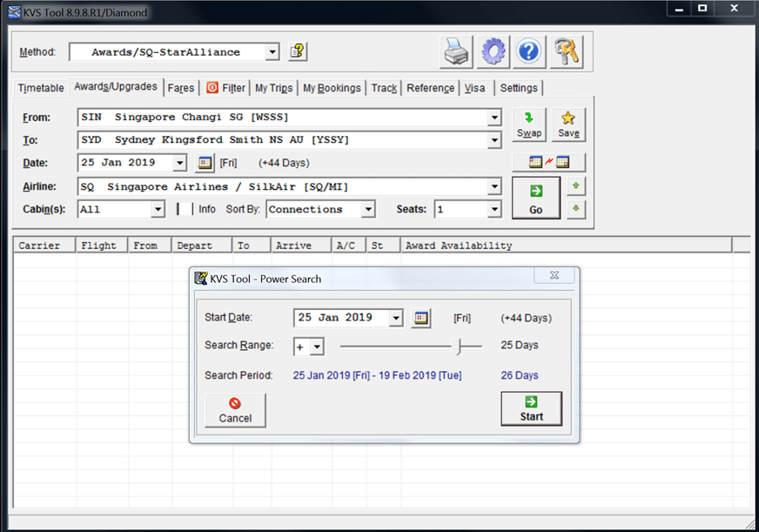Screen dimensions: 759x532
Task: Click the printer icon in the toolbar
Action: click(x=456, y=51)
